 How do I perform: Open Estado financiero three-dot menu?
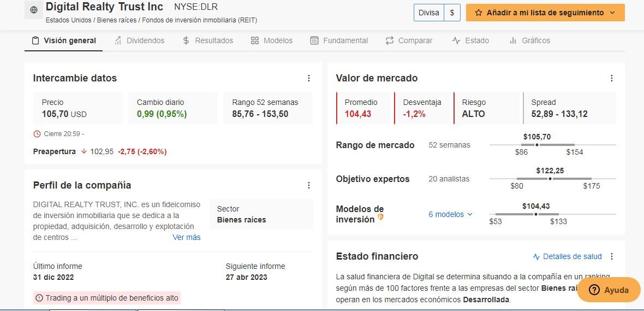point(612,256)
